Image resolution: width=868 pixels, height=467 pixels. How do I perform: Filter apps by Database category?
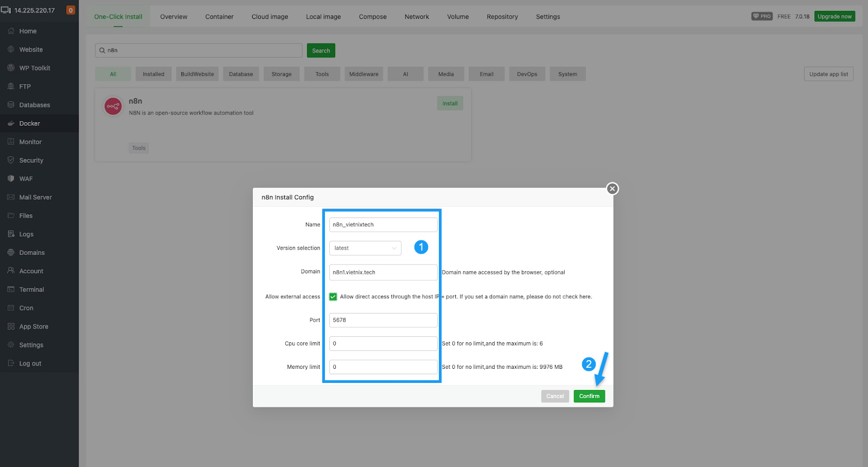[241, 74]
